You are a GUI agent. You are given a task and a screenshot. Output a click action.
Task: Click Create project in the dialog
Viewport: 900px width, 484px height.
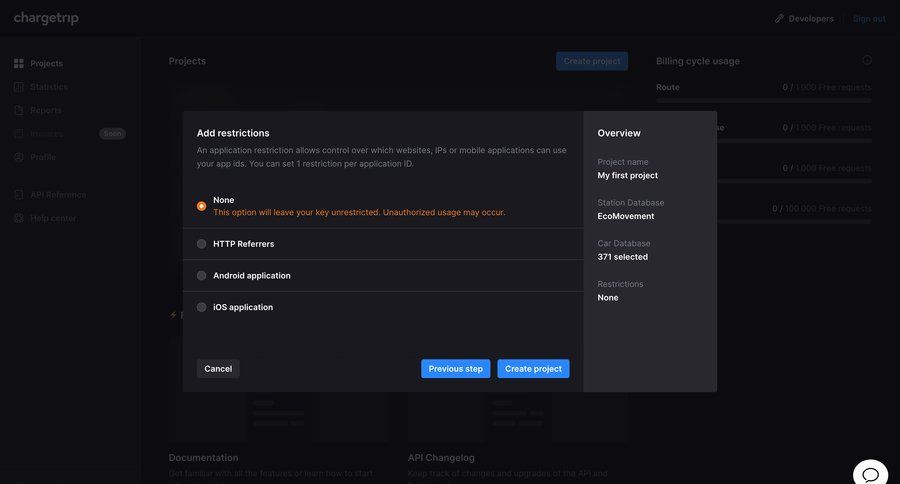point(533,369)
